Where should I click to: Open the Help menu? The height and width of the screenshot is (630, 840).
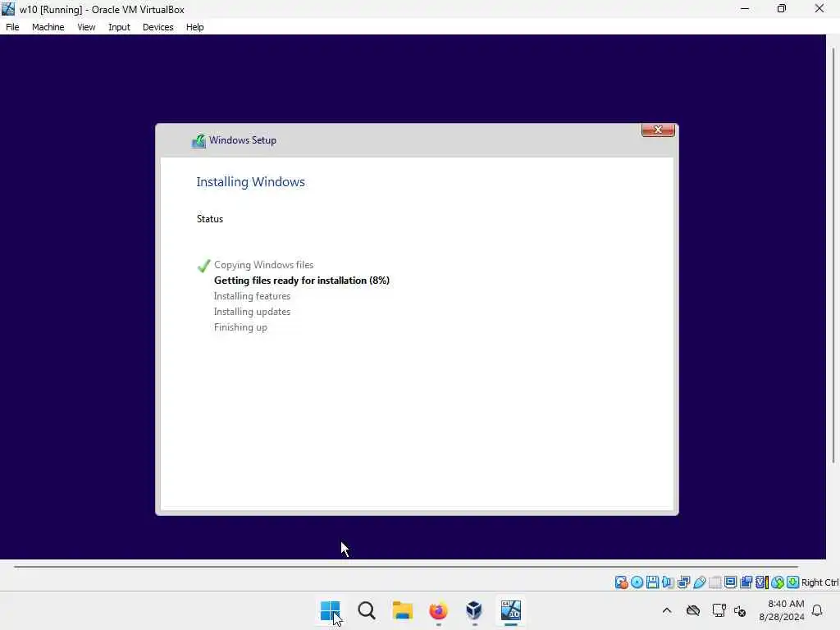point(194,27)
